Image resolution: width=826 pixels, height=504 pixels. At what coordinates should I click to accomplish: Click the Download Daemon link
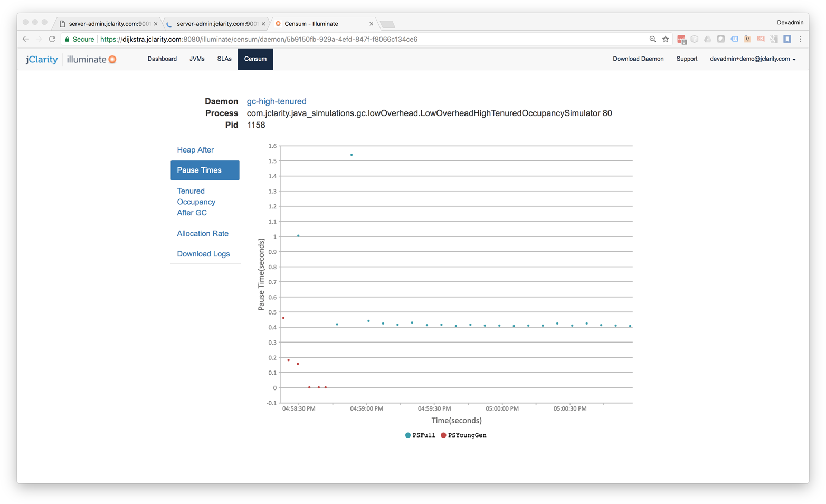tap(638, 59)
